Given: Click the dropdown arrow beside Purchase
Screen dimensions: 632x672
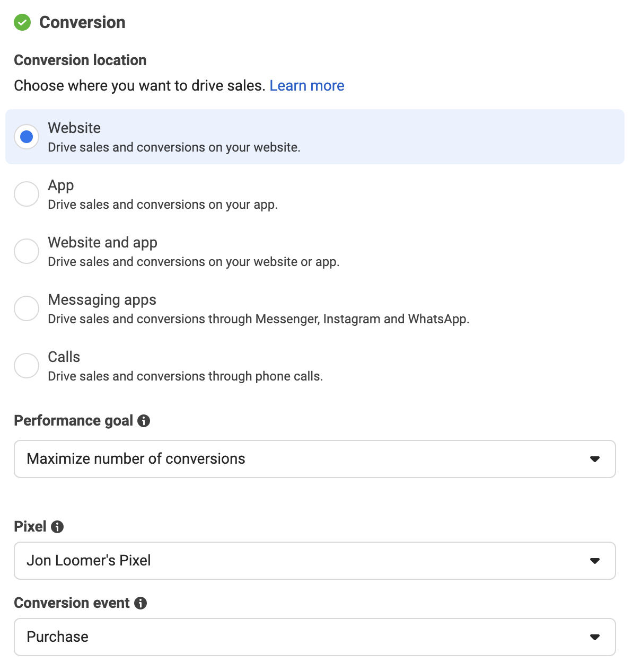Looking at the screenshot, I should point(596,637).
